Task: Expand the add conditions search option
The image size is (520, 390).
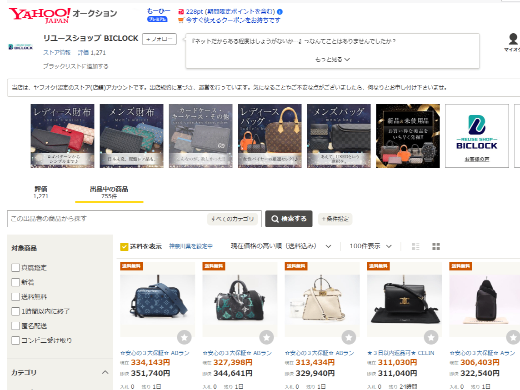Action: 335,219
